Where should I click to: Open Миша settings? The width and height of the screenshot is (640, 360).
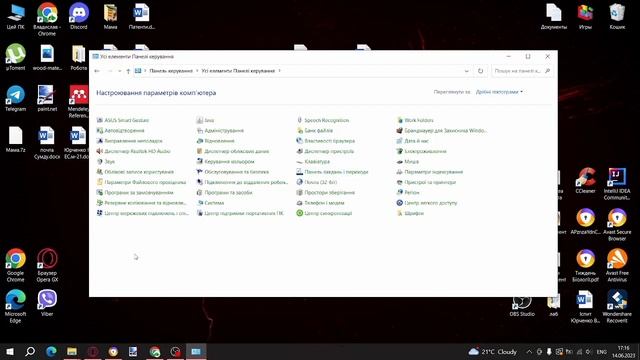pyautogui.click(x=408, y=162)
